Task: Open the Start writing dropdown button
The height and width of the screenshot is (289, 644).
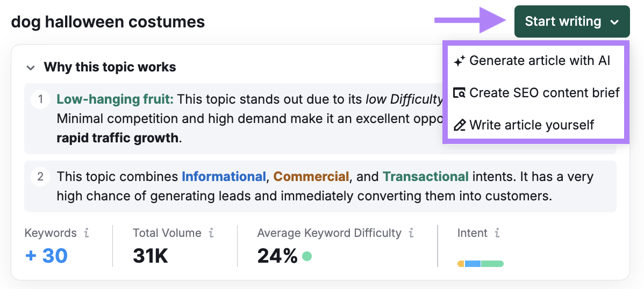Action: click(562, 21)
